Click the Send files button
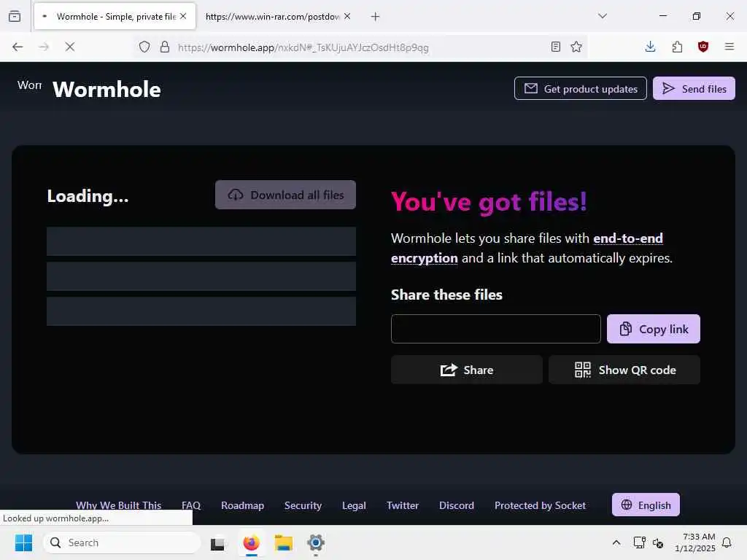The width and height of the screenshot is (747, 560). 694,88
